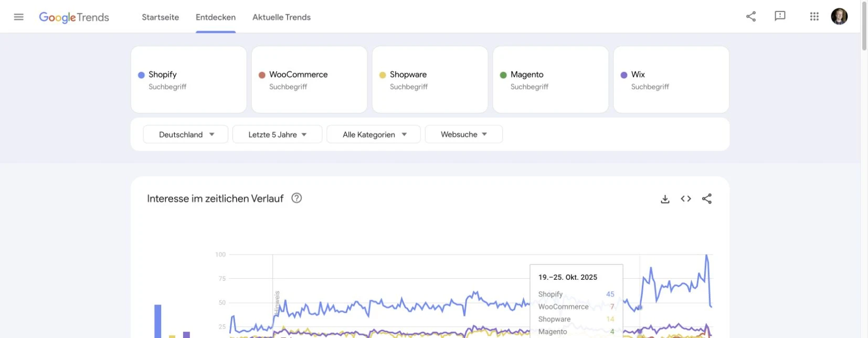Open the Aktuelle Trends tab
Screen dimensions: 868x338
click(281, 17)
